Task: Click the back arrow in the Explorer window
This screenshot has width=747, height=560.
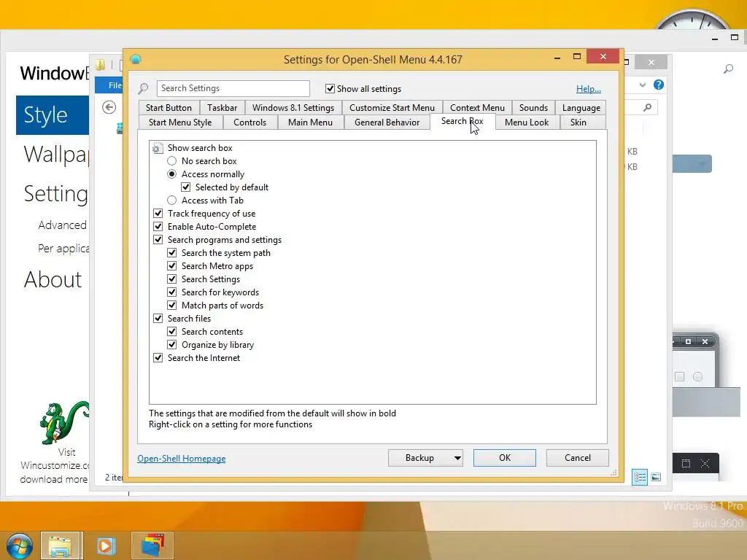Action: point(109,108)
